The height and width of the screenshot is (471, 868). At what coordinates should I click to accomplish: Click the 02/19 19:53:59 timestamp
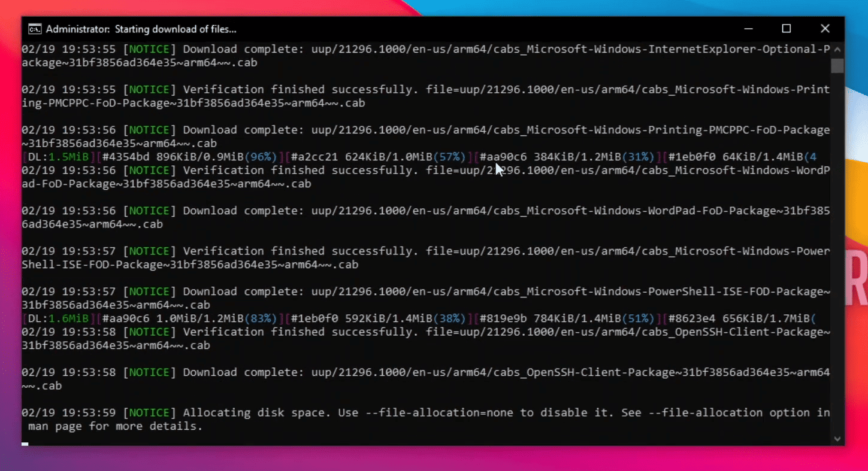point(68,412)
